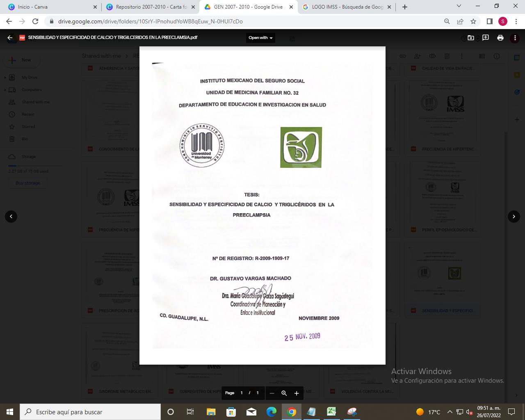Click the 'Buy storage' button

point(28,183)
